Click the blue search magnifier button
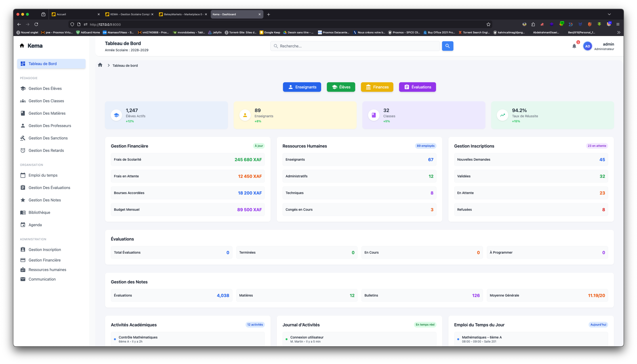The image size is (637, 364). tap(447, 46)
